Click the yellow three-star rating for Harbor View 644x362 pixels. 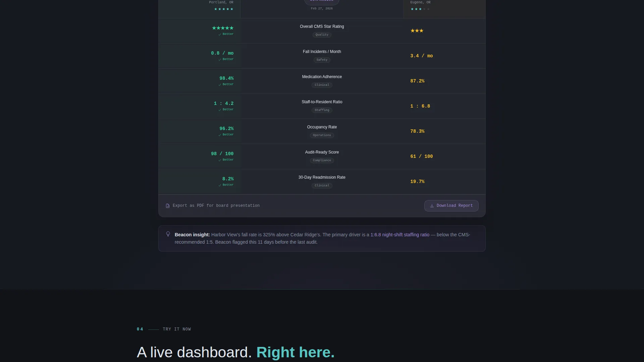tap(417, 31)
